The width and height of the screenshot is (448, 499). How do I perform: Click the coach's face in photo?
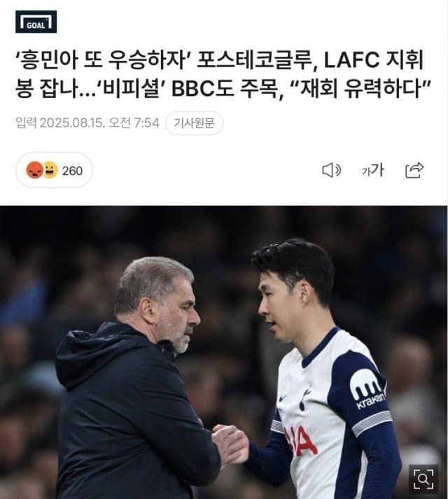click(178, 318)
